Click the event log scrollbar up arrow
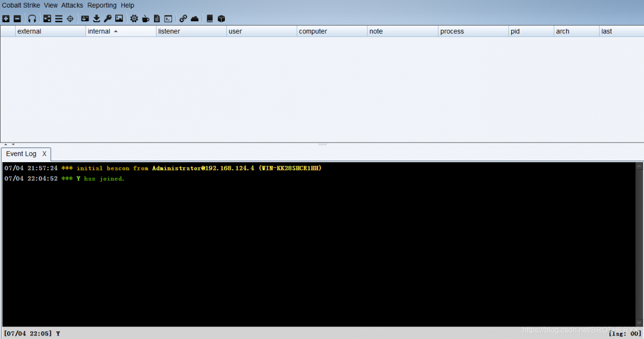The width and height of the screenshot is (644, 339). 639,166
